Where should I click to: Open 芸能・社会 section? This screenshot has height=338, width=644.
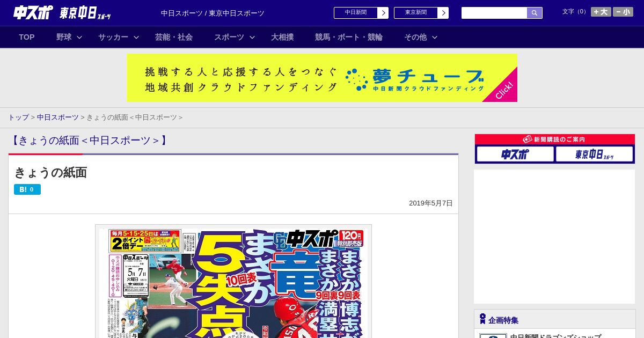(x=174, y=37)
